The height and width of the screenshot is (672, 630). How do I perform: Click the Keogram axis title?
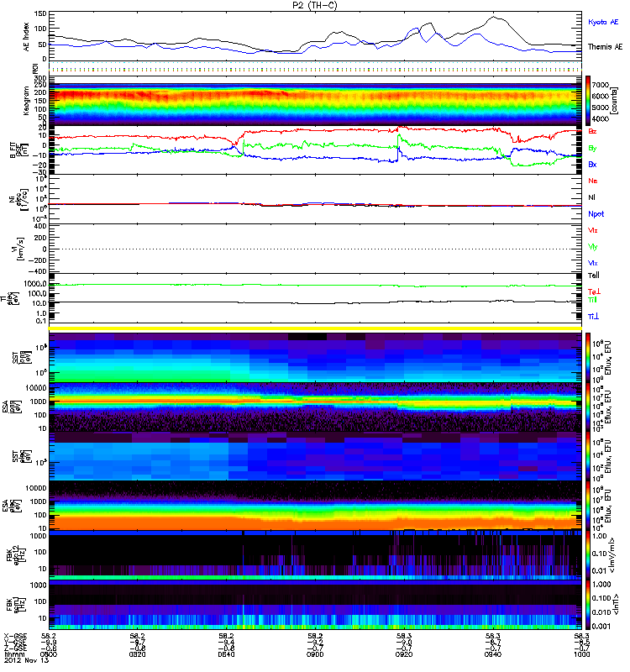(26, 101)
